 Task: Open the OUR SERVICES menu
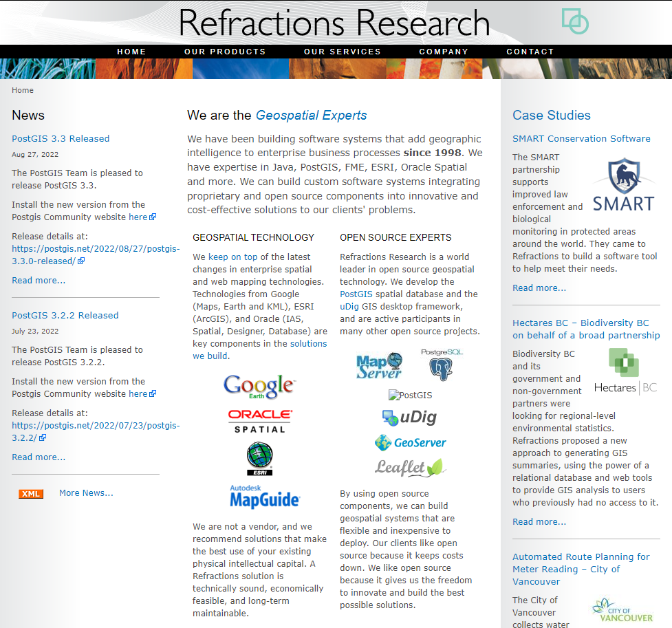(343, 52)
